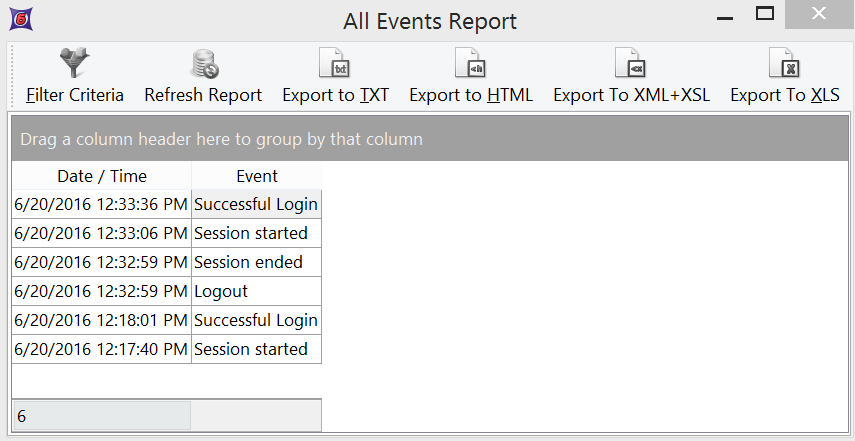Click the group-by column header panel
This screenshot has height=441, width=855.
pyautogui.click(x=430, y=139)
